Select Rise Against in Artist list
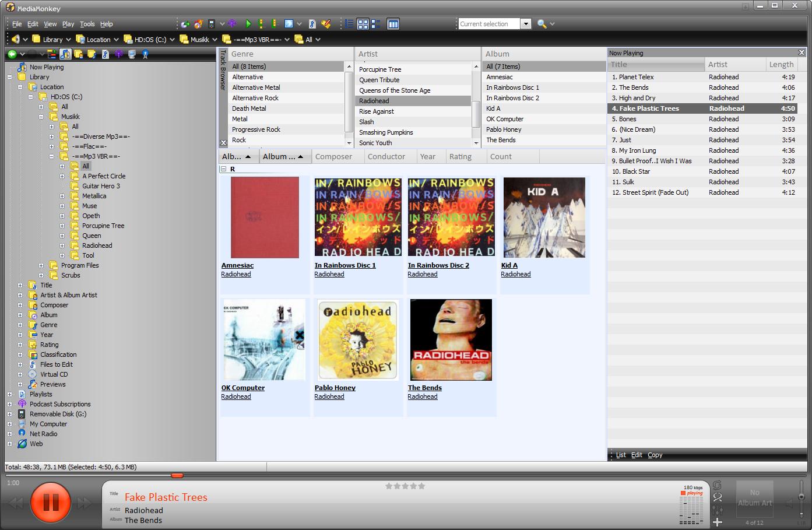This screenshot has height=530, width=812. 413,111
